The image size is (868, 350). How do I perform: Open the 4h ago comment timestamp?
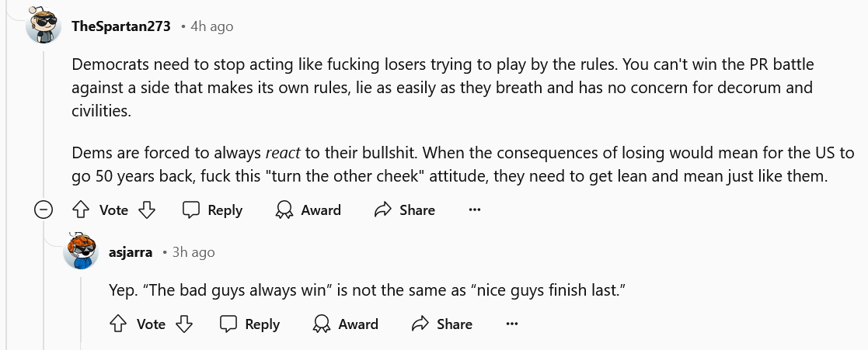click(211, 26)
